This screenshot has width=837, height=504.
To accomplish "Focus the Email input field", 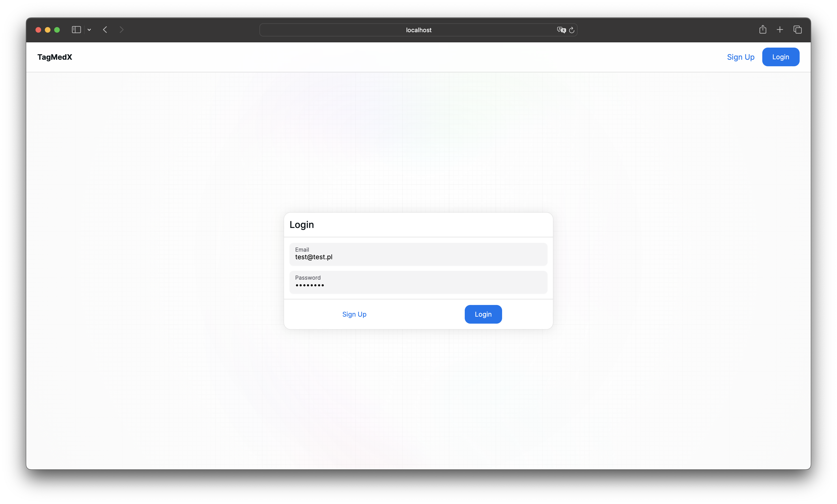I will tap(418, 255).
